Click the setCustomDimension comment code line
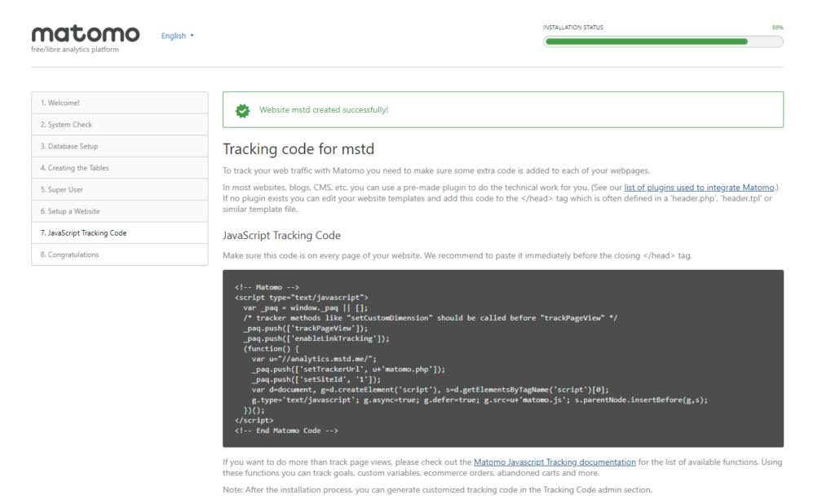Viewport: 835px width, 504px height. [431, 318]
